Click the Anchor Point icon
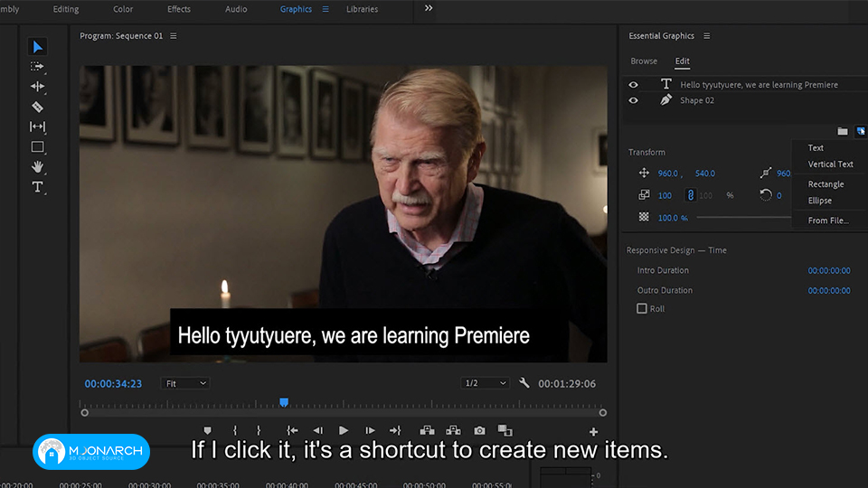 (x=766, y=174)
